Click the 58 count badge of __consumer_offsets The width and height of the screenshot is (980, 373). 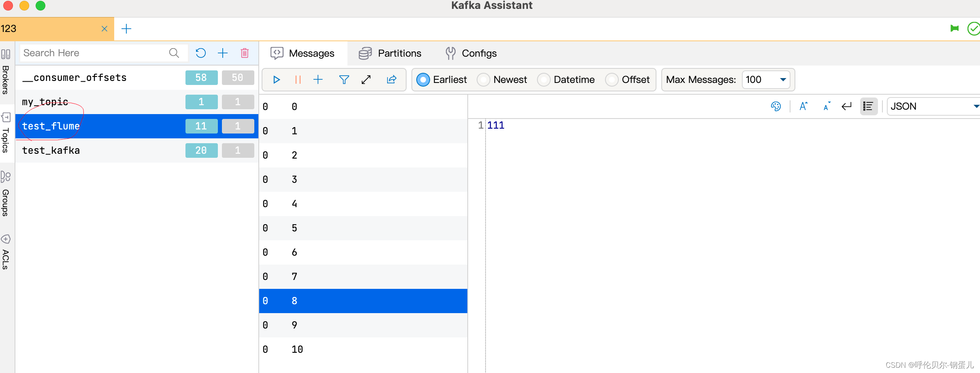click(201, 78)
